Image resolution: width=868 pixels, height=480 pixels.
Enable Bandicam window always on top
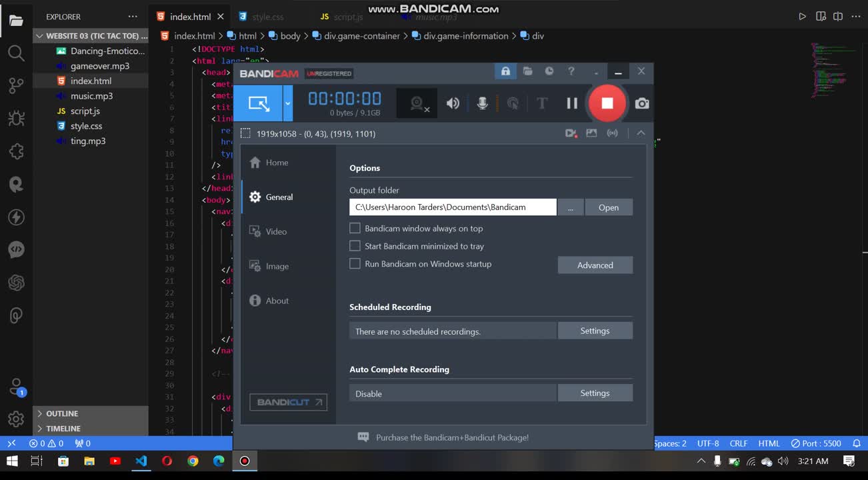pos(355,228)
